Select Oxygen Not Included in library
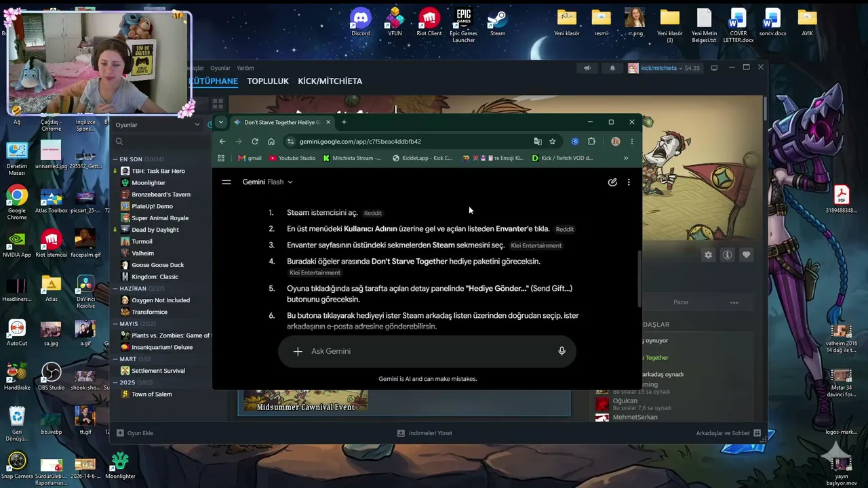This screenshot has width=868, height=488. [x=161, y=300]
